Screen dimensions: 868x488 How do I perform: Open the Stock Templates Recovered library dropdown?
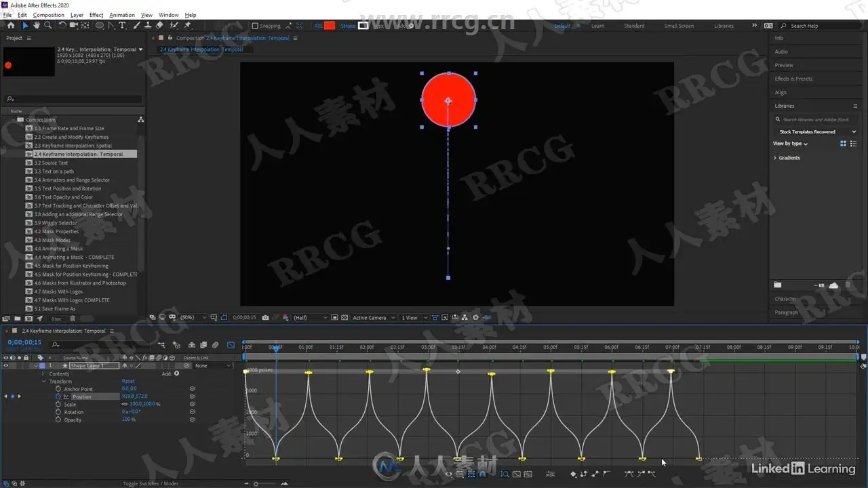click(x=816, y=131)
